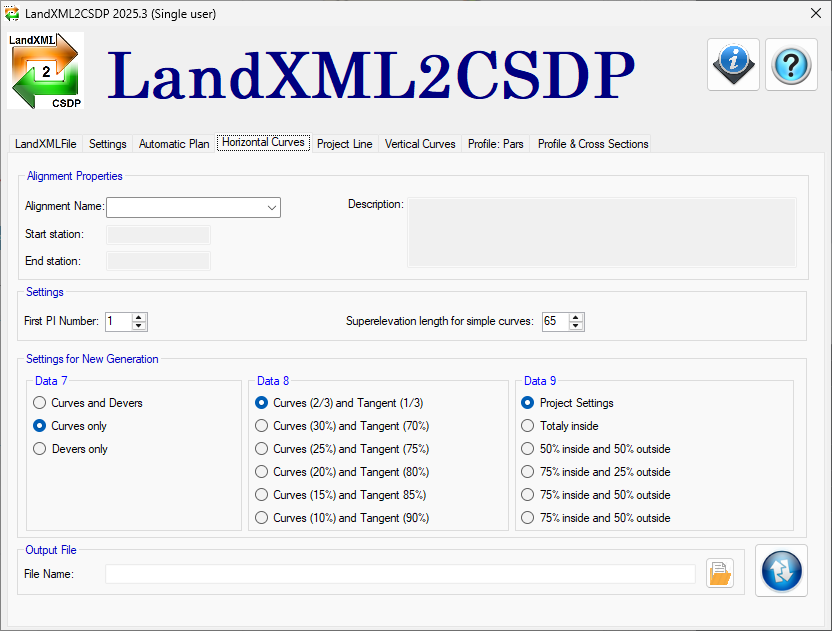
Task: Click the blue convert arrows button
Action: pyautogui.click(x=781, y=571)
